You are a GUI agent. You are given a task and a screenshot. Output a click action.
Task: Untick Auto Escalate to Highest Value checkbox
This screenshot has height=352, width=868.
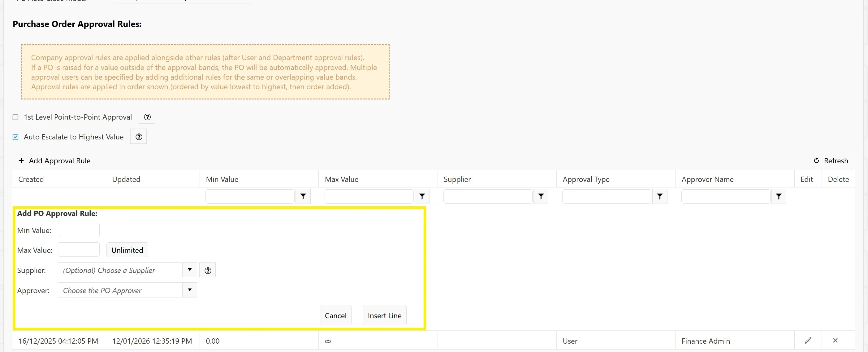click(x=15, y=137)
